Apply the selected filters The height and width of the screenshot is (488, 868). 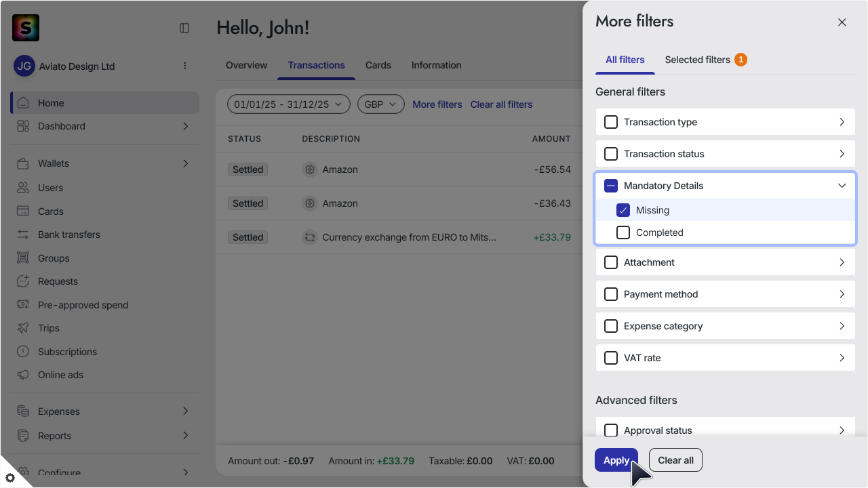coord(616,460)
